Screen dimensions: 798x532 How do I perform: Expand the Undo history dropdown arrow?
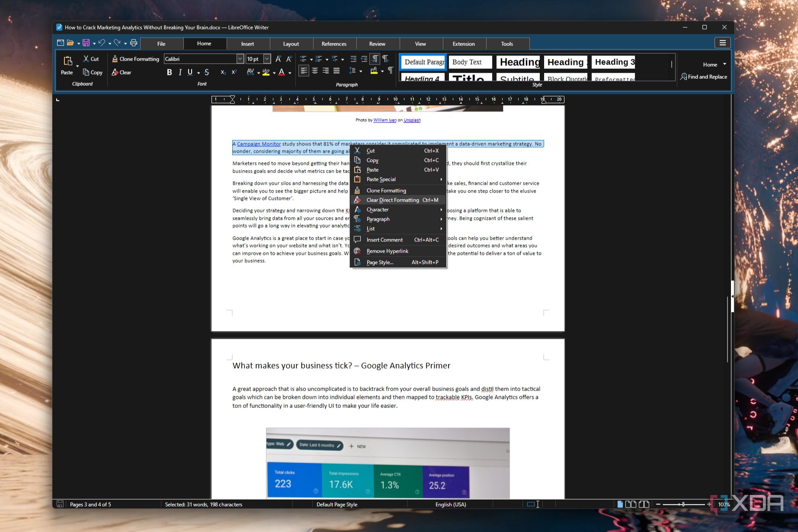(109, 43)
